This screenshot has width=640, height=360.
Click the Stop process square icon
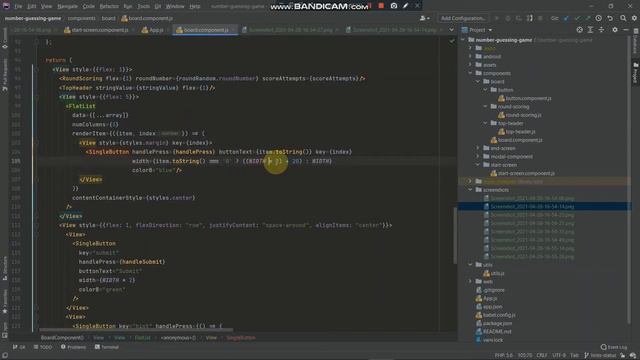coord(540,18)
